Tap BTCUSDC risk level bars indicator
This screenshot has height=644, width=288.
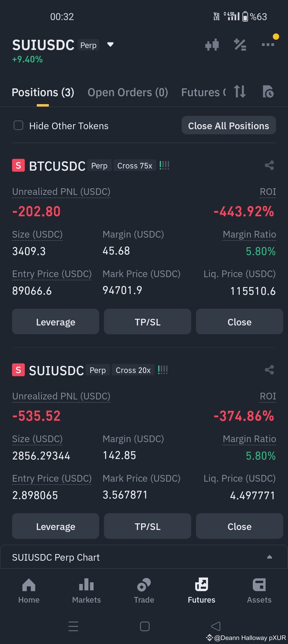click(x=164, y=166)
